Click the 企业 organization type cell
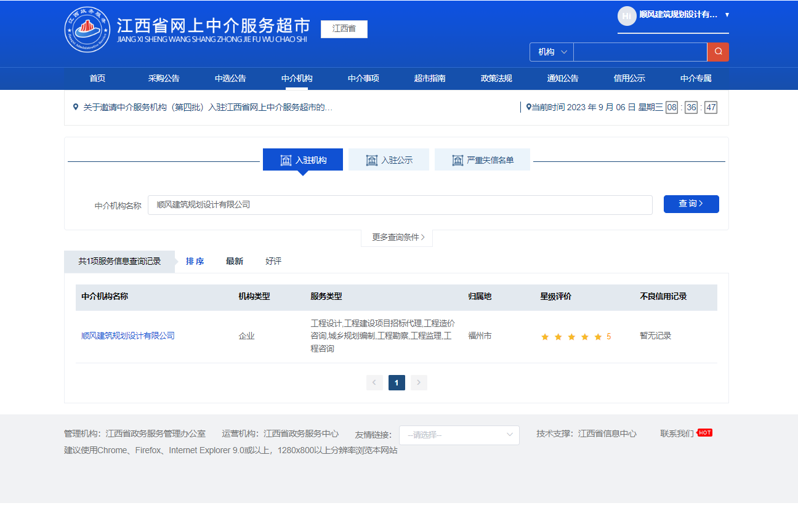Screen dimensions: 798x532 [246, 336]
